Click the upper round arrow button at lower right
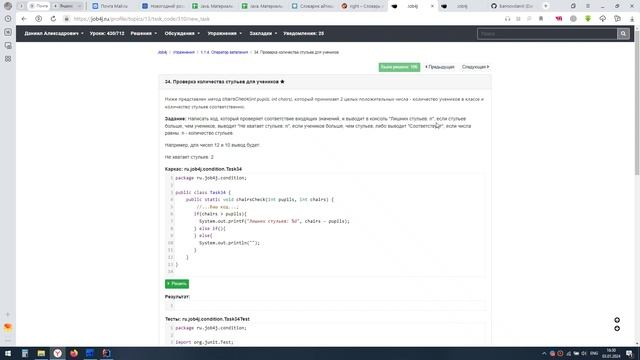This screenshot has height=360, width=640. [x=617, y=320]
